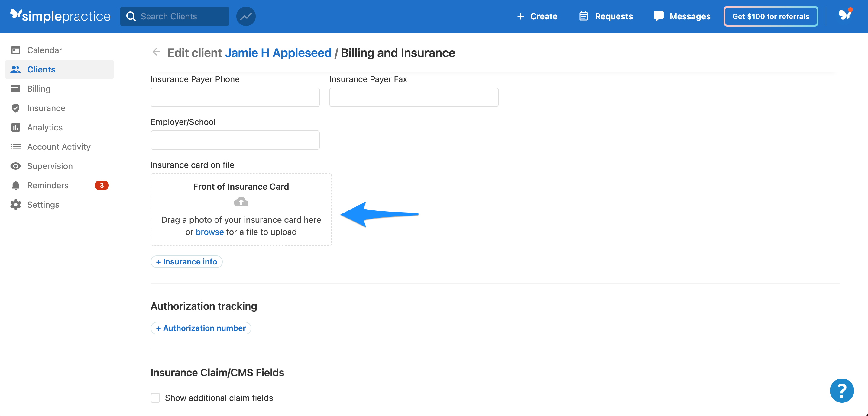This screenshot has width=868, height=416.
Task: Open the activity graph next to search
Action: point(246,16)
